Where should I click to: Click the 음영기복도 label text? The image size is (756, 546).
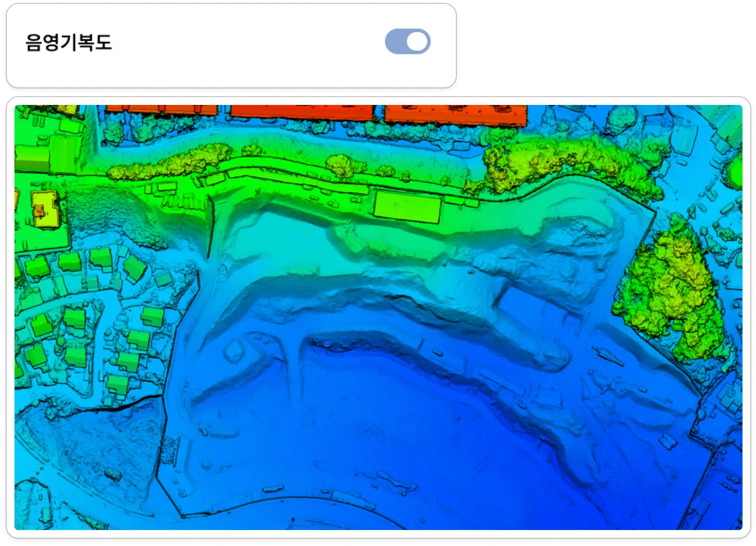68,42
